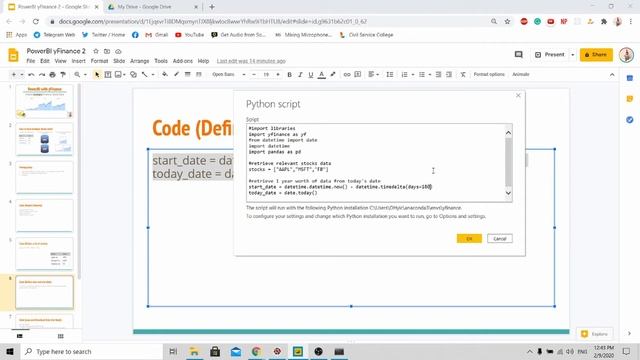Open the Border color picker
Image resolution: width=640 pixels, height=360 pixels.
(x=176, y=75)
